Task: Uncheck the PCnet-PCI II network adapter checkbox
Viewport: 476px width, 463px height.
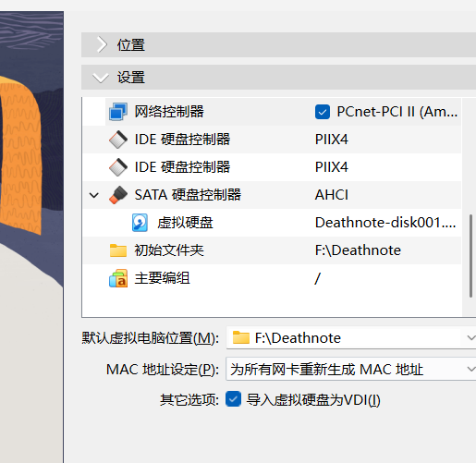Action: click(323, 112)
